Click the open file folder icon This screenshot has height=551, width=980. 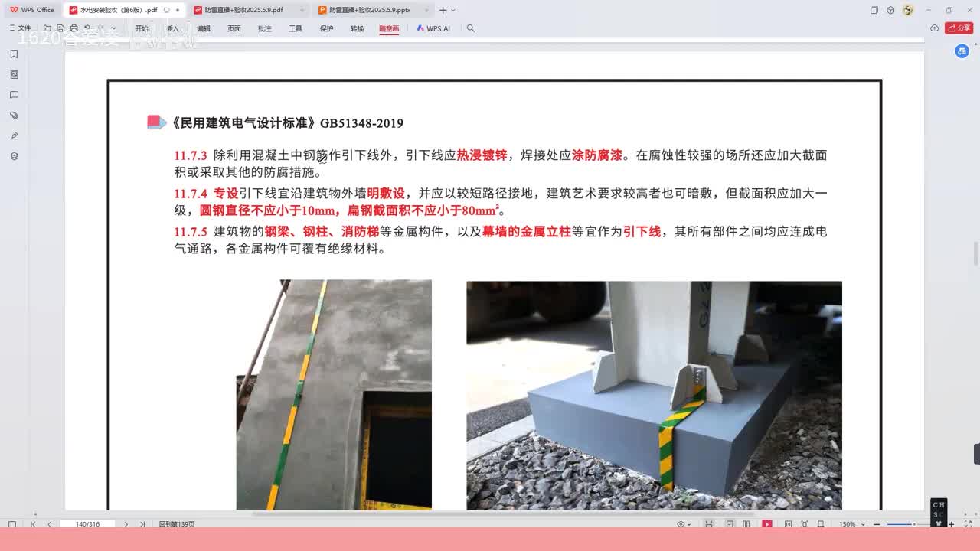pyautogui.click(x=47, y=28)
